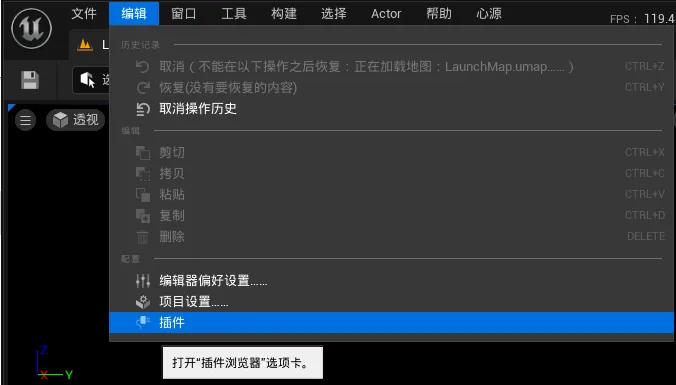Save the current level with floppy icon
Screen dimensions: 676x385
[30, 80]
